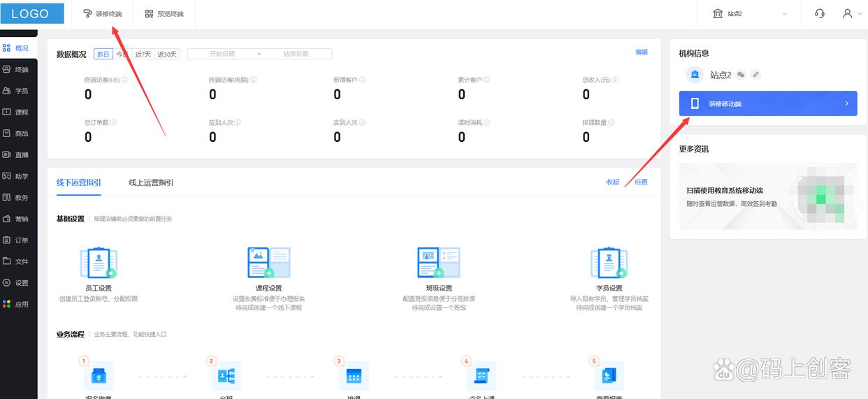This screenshot has height=399, width=868.
Task: Switch to 线下运营指引 tab
Action: [78, 182]
